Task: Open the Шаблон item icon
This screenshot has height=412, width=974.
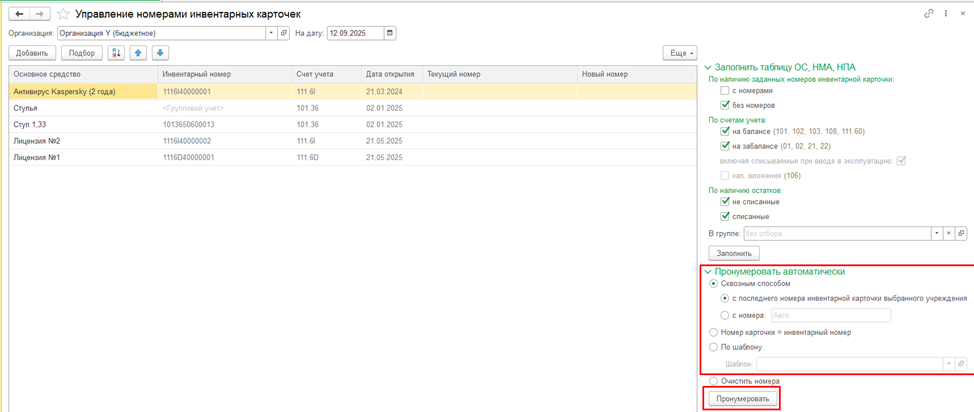Action: pyautogui.click(x=960, y=364)
